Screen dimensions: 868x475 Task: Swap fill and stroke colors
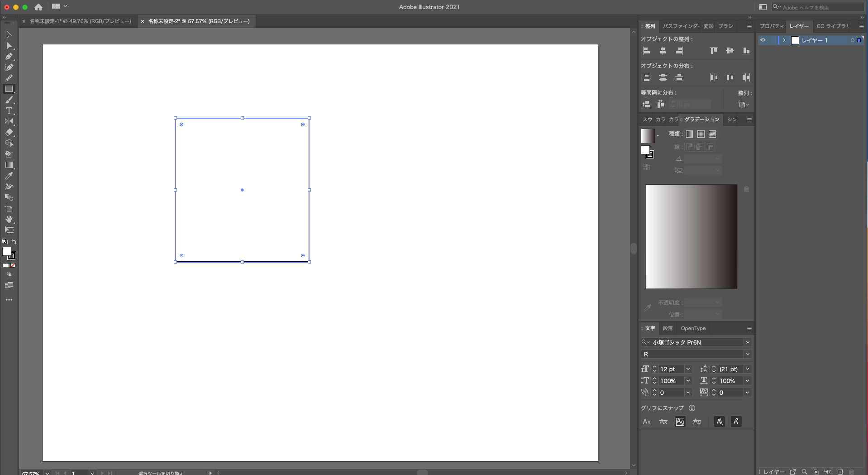[x=14, y=242]
